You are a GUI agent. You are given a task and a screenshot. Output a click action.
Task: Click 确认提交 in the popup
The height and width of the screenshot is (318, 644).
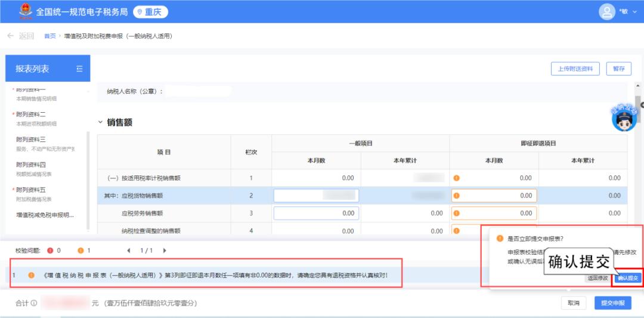click(x=628, y=278)
